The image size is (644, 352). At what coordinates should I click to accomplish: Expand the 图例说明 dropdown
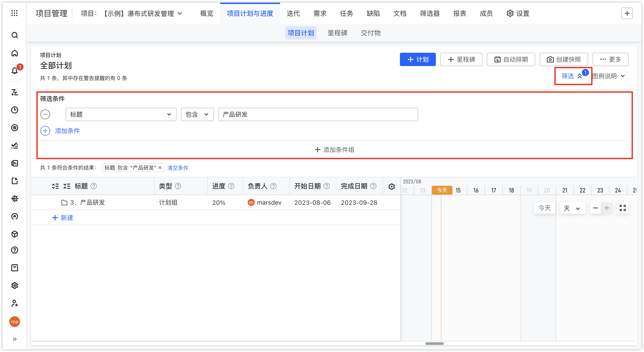(x=608, y=76)
